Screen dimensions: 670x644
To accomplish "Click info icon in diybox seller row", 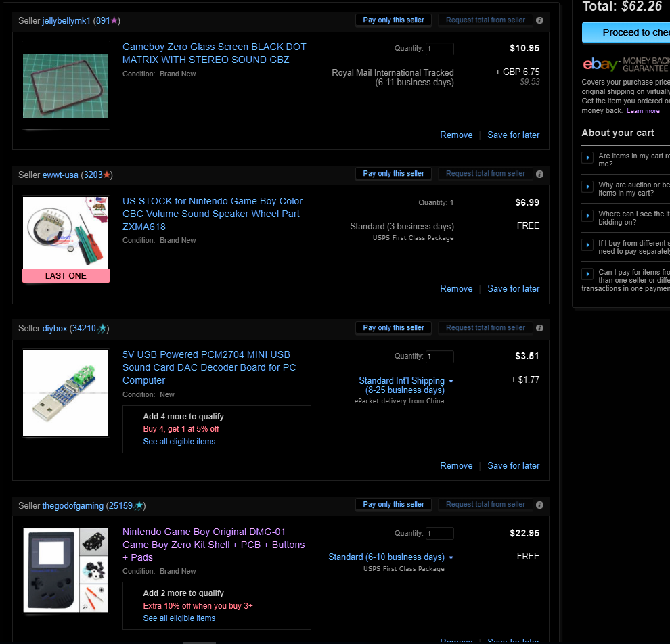I will tap(539, 328).
